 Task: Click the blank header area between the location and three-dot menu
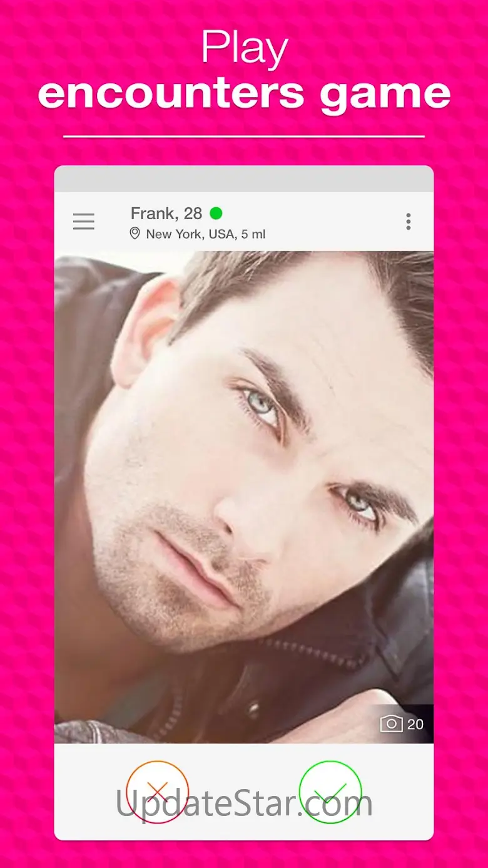[335, 221]
